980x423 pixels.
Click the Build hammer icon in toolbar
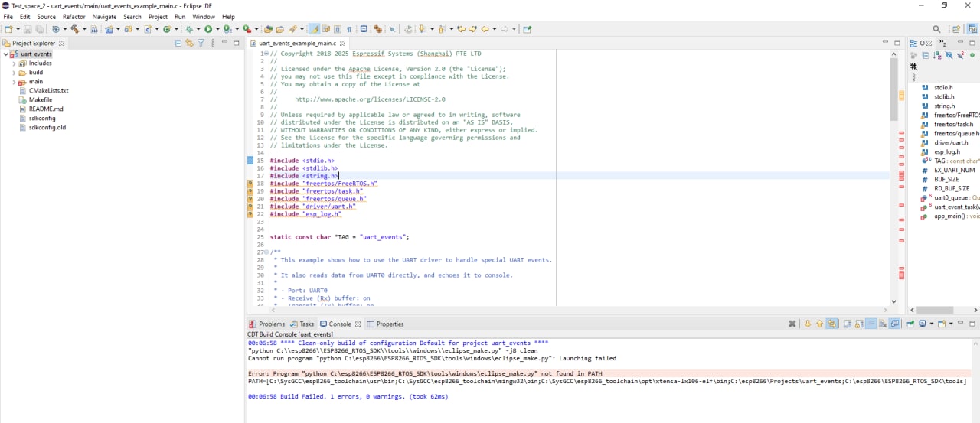74,29
